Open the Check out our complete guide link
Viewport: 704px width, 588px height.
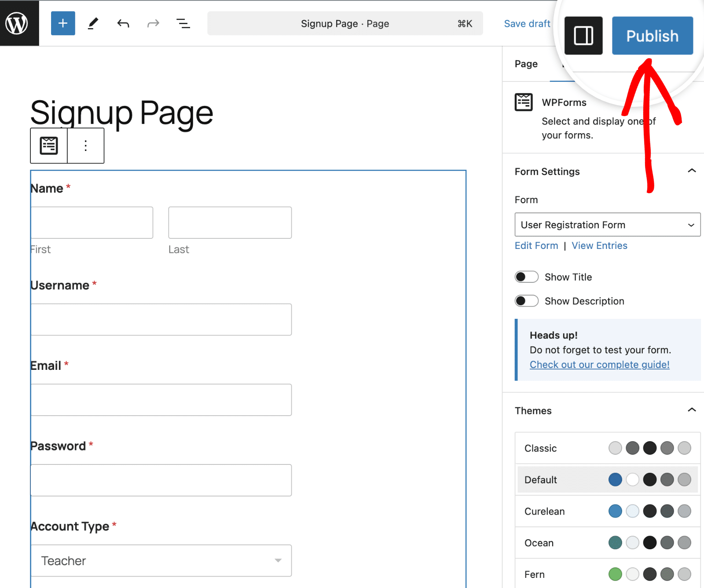pos(599,365)
